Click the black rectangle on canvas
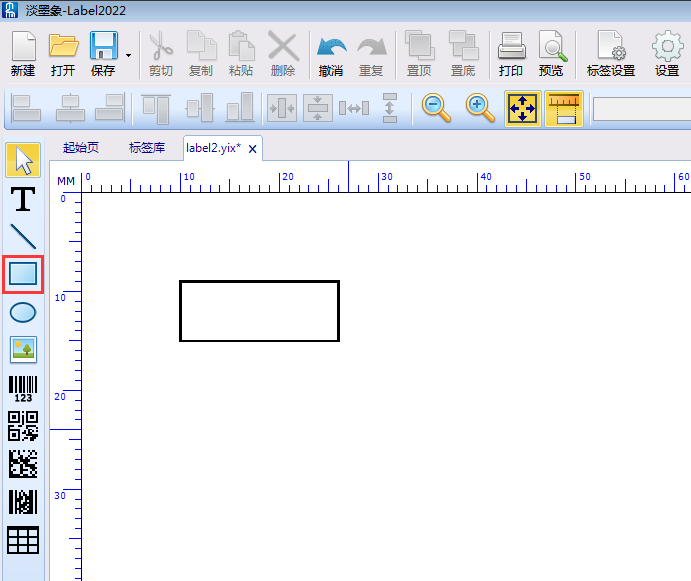This screenshot has height=581, width=691. coord(259,282)
